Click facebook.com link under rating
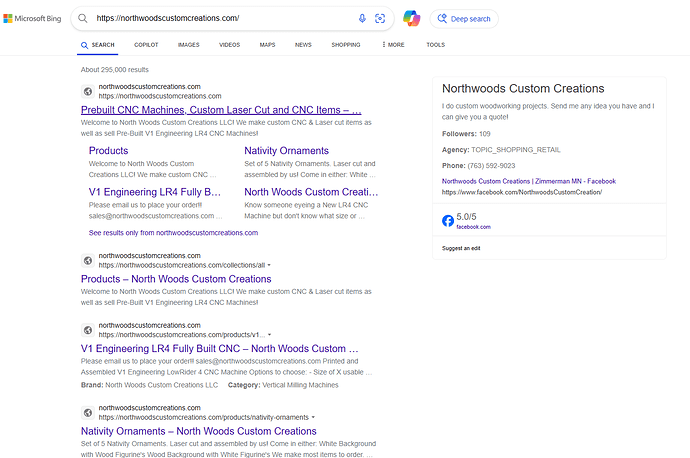 pyautogui.click(x=473, y=227)
